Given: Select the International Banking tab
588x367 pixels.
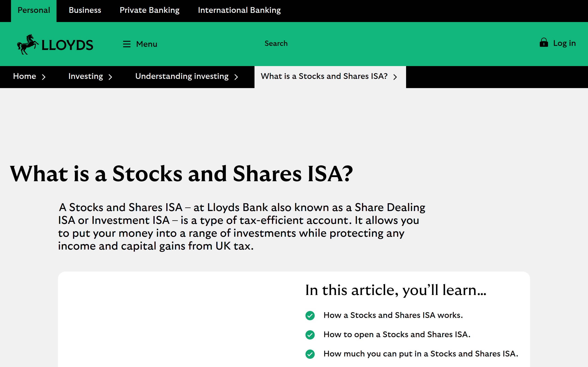Looking at the screenshot, I should click(x=239, y=10).
